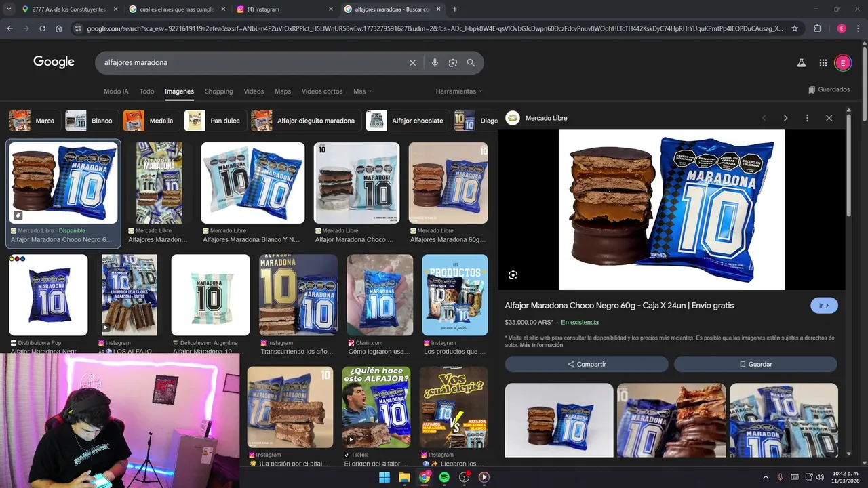
Task: Open Search Labs flask icon
Action: point(801,63)
